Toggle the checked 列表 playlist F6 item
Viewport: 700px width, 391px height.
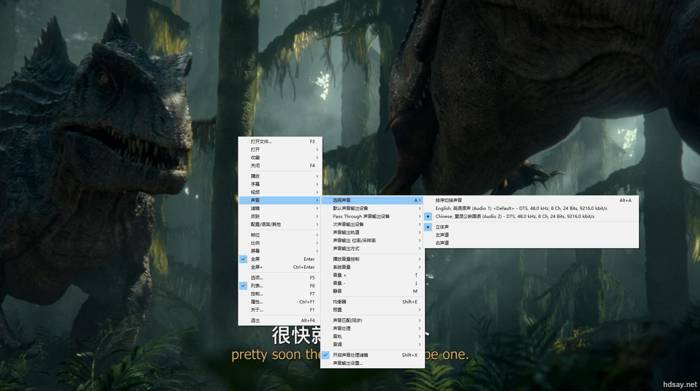(280, 286)
